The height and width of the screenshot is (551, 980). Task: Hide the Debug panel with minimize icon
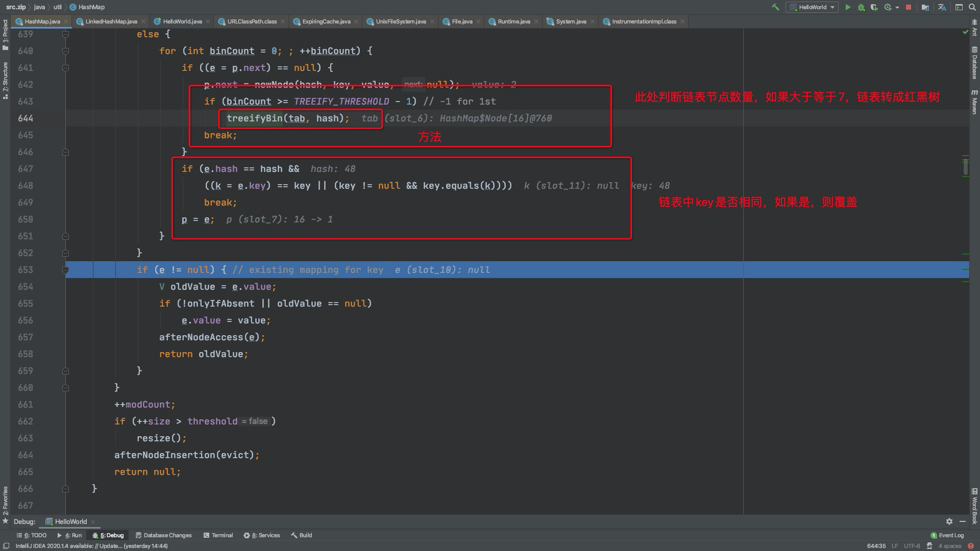(x=963, y=521)
